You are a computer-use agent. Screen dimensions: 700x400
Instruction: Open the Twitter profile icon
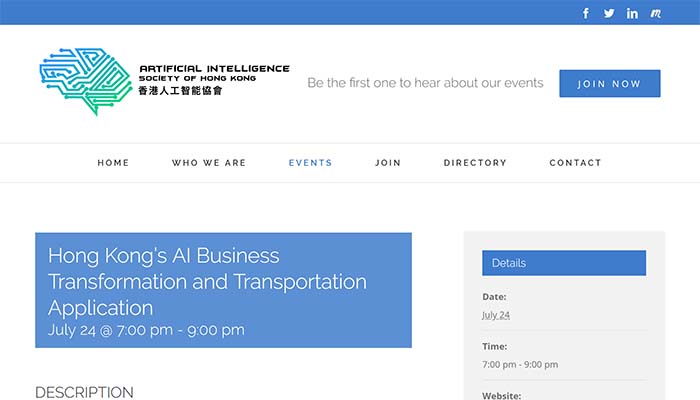tap(609, 13)
